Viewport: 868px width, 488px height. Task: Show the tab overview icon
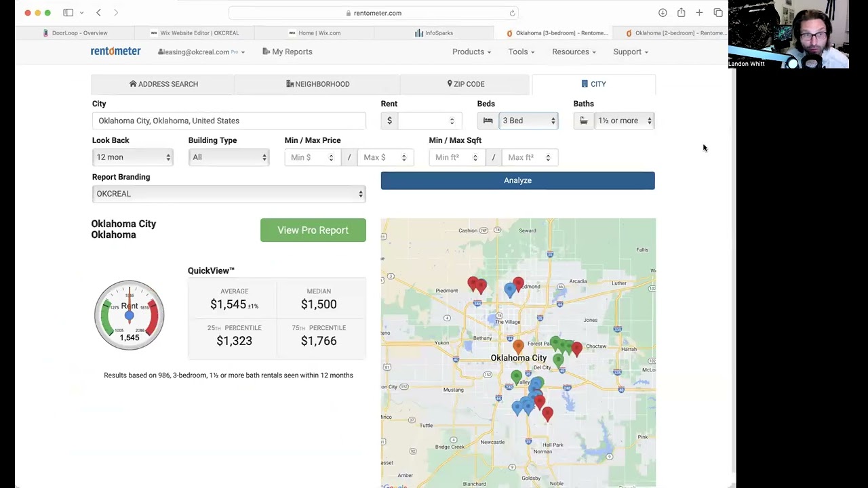pyautogui.click(x=718, y=13)
